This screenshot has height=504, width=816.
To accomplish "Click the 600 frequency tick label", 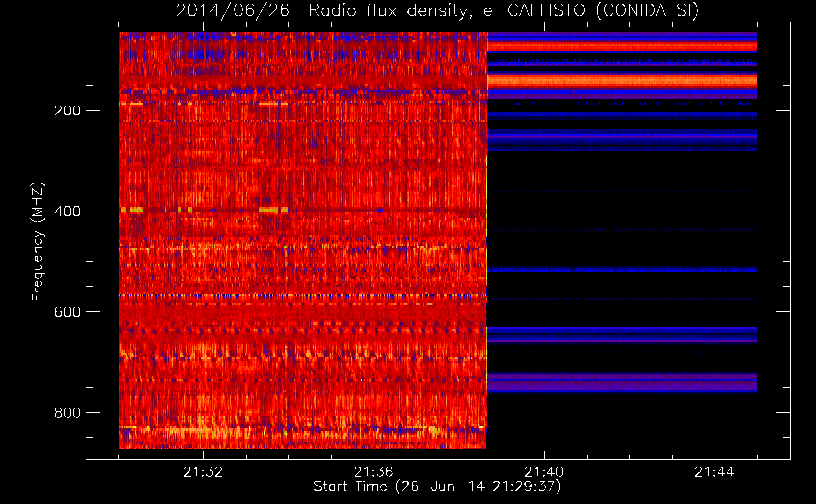I will [68, 312].
